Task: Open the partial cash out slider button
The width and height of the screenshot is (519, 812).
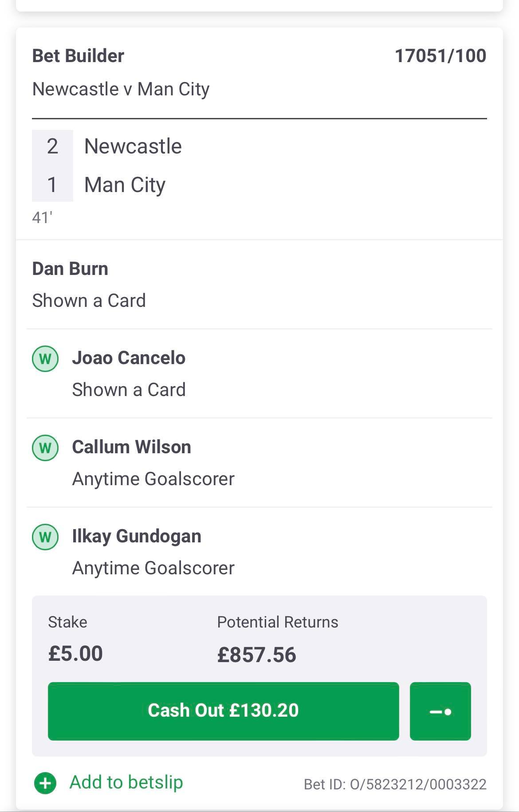Action: [x=440, y=711]
